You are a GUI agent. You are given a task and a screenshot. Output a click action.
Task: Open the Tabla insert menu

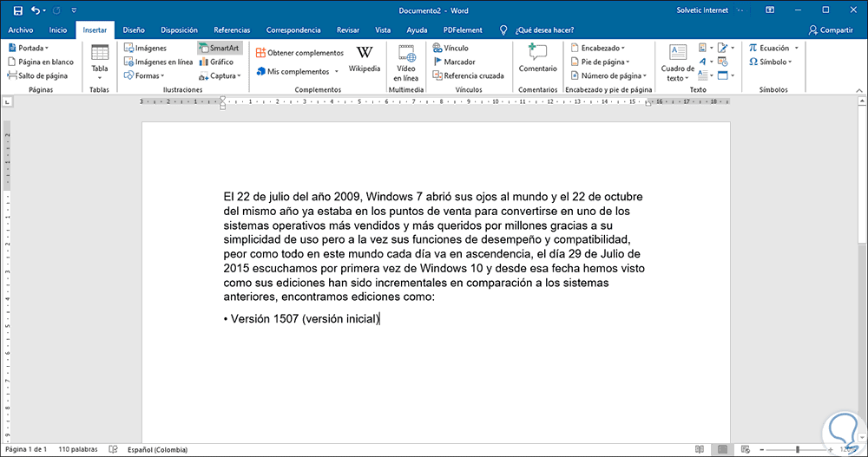point(100,62)
